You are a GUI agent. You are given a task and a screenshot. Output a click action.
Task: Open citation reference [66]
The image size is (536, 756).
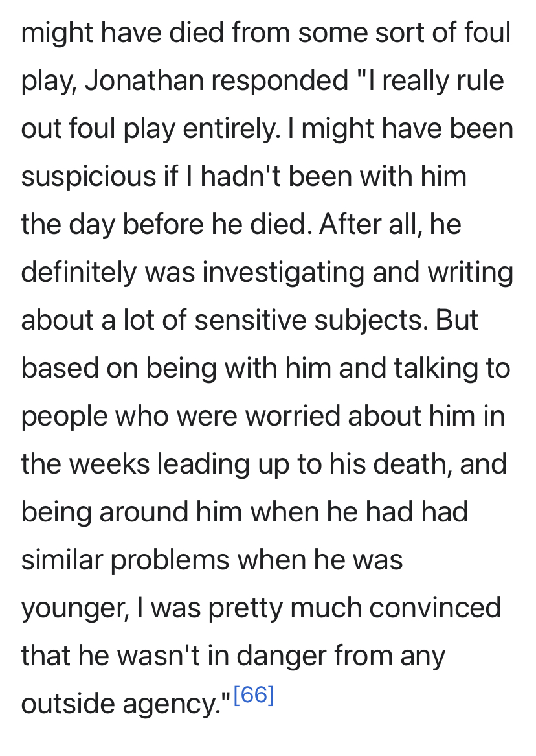[253, 694]
